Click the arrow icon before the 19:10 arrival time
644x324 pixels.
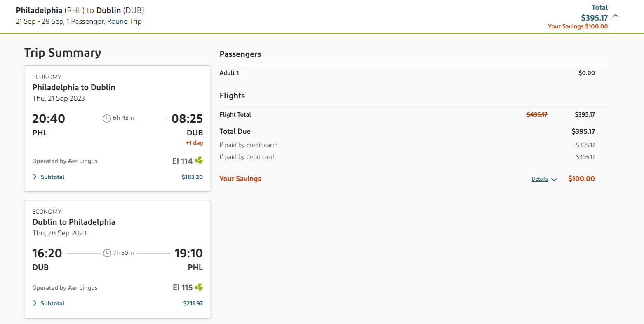(x=152, y=253)
